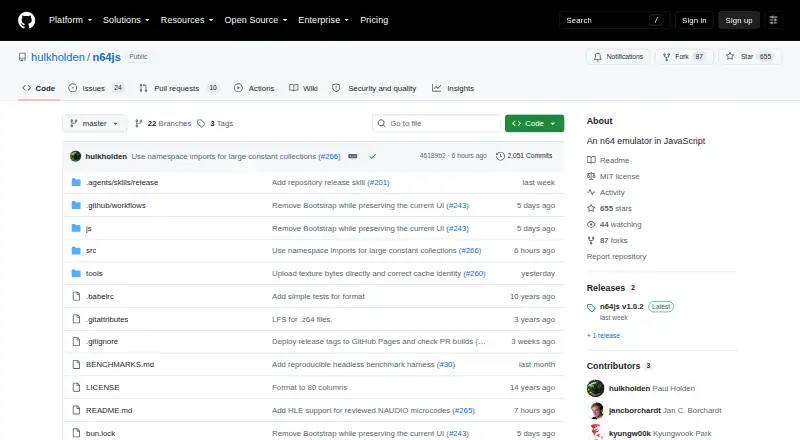This screenshot has height=440, width=800.
Task: Expand the green Code dropdown button
Action: click(534, 124)
